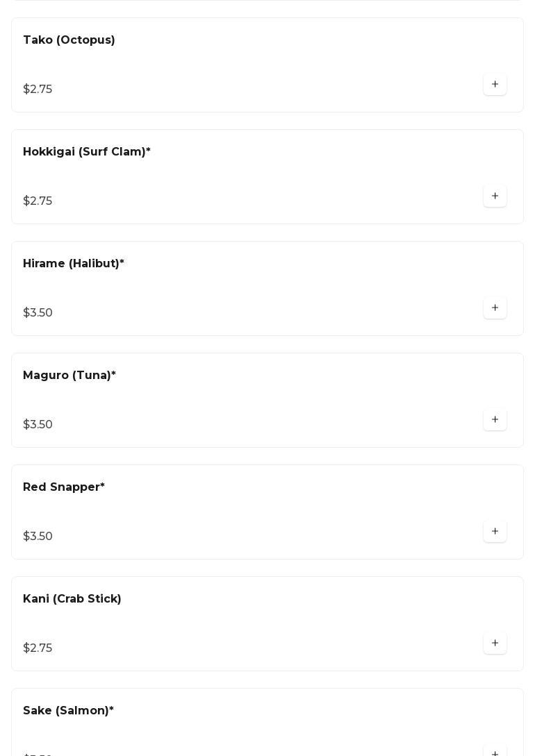The width and height of the screenshot is (535, 756).
Task: Add Sake (Salmon) with plus icon
Action: click(495, 753)
